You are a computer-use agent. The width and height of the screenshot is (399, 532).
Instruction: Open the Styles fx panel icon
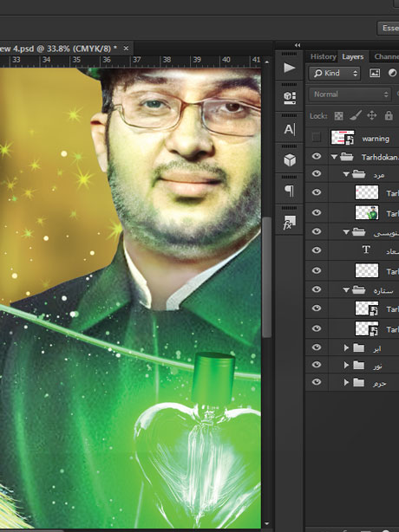pos(290,223)
